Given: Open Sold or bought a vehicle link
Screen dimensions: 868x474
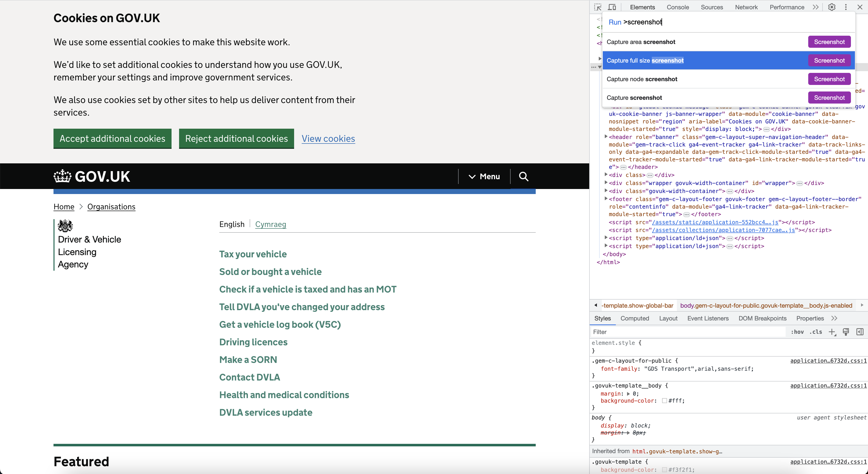Looking at the screenshot, I should [x=270, y=271].
